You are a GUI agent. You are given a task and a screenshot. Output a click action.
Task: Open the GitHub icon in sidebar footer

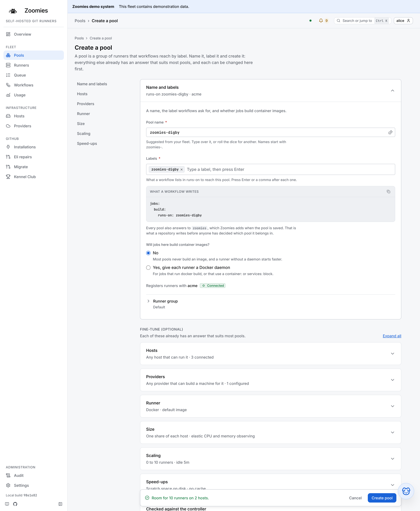click(15, 504)
